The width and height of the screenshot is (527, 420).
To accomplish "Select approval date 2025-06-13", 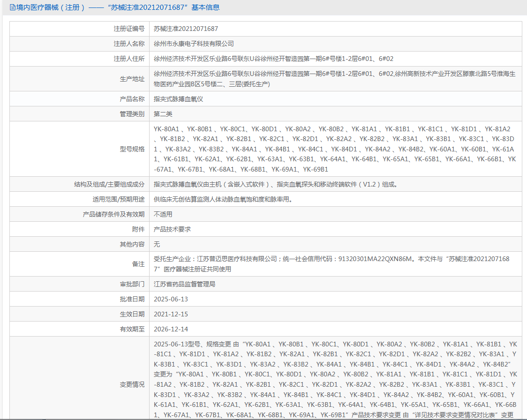I will (171, 299).
